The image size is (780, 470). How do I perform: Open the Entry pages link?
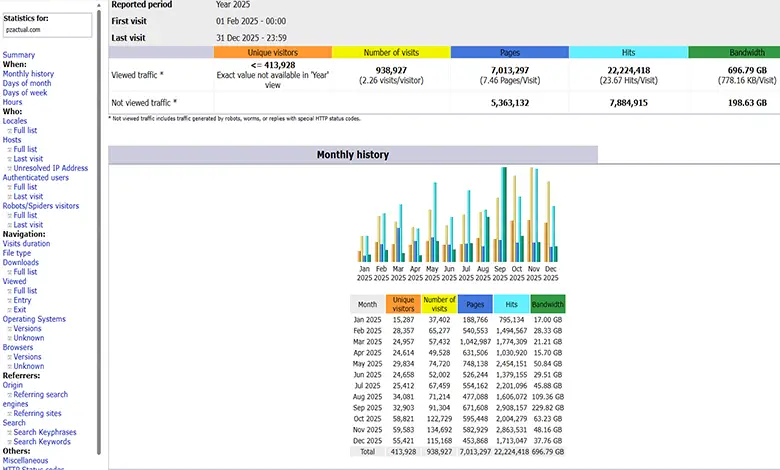click(22, 300)
